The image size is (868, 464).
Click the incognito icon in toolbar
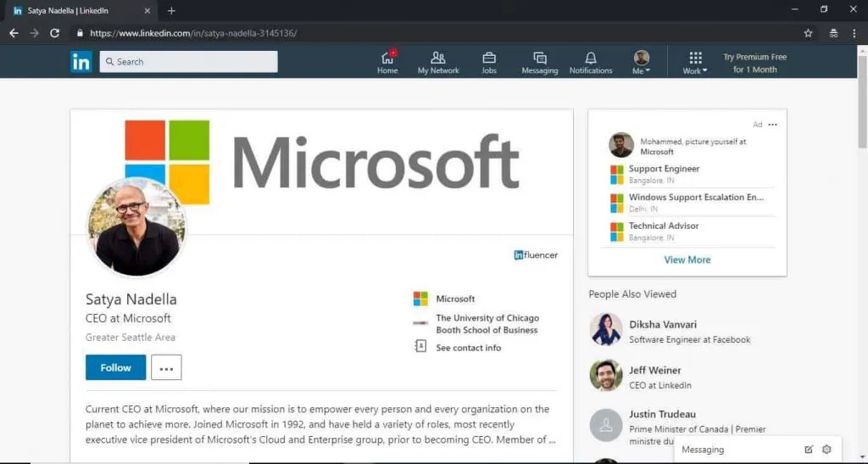pos(834,33)
